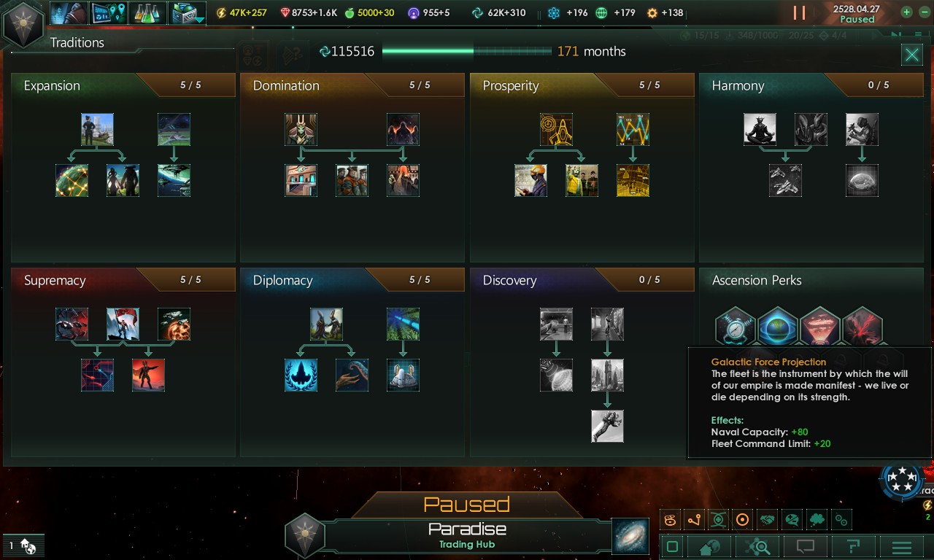Image resolution: width=934 pixels, height=560 pixels.
Task: Click the galaxy map thumbnail
Action: [630, 536]
